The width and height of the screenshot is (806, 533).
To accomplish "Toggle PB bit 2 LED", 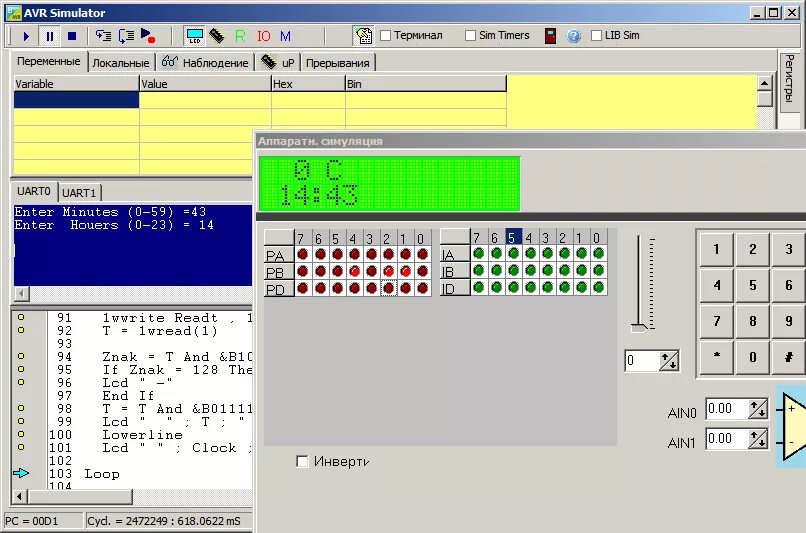I will [389, 271].
